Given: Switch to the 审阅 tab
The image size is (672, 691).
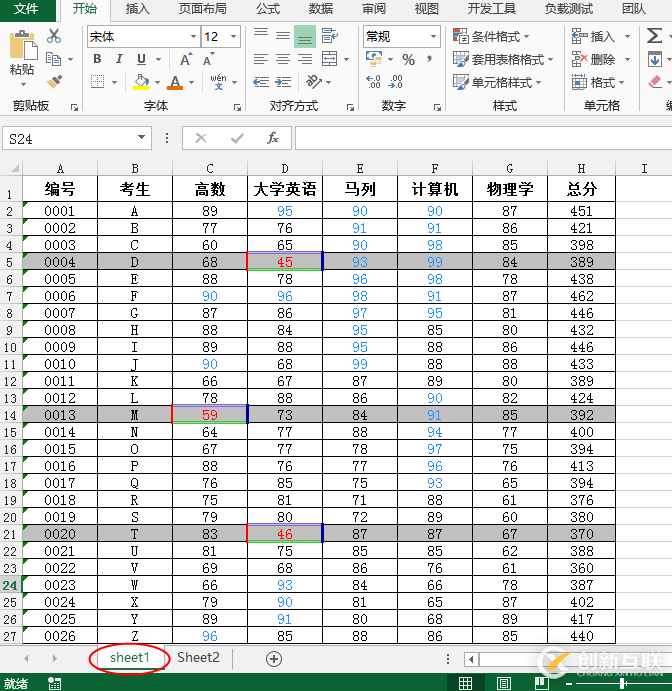Looking at the screenshot, I should (x=374, y=9).
